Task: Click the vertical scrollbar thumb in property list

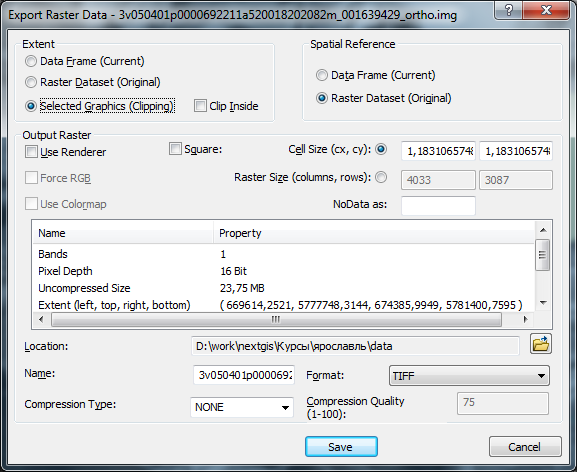Action: pyautogui.click(x=543, y=255)
